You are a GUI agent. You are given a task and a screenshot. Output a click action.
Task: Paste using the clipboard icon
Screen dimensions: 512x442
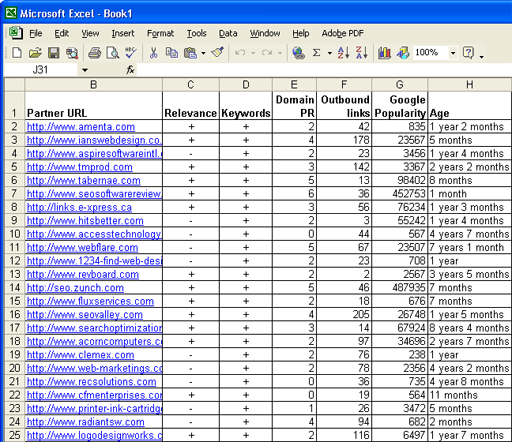190,53
